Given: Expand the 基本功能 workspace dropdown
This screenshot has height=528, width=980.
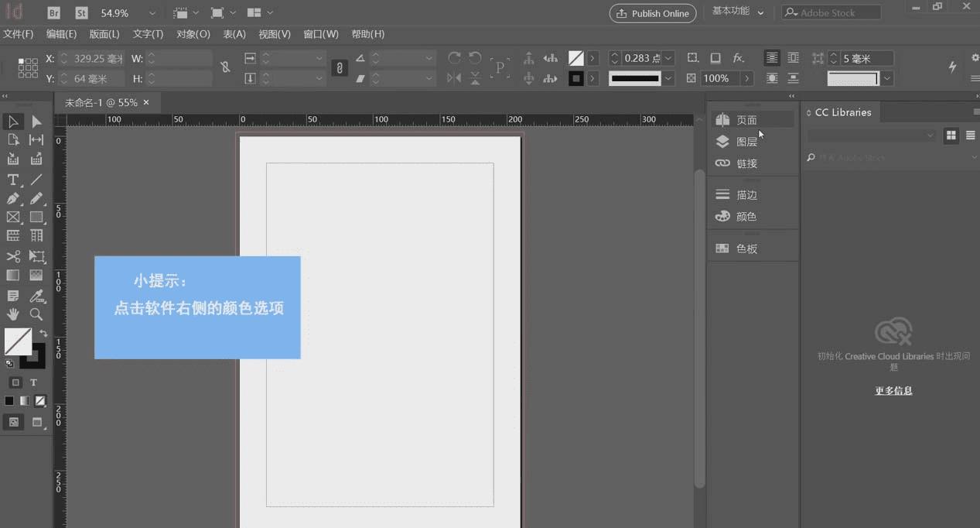Looking at the screenshot, I should (x=760, y=13).
